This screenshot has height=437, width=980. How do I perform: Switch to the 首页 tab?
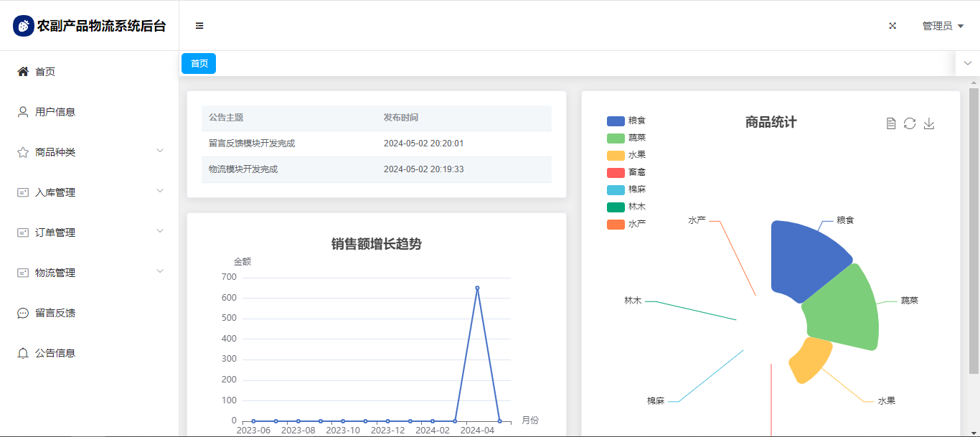tap(199, 64)
